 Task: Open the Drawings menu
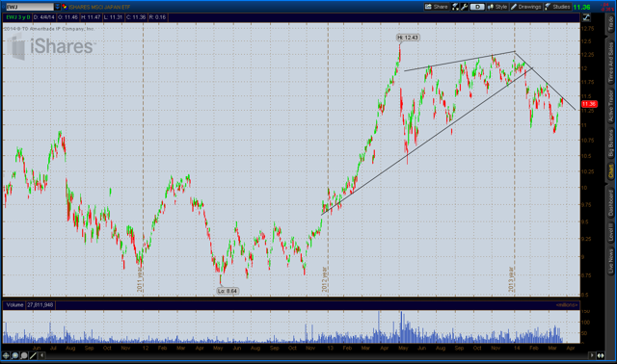coord(526,7)
